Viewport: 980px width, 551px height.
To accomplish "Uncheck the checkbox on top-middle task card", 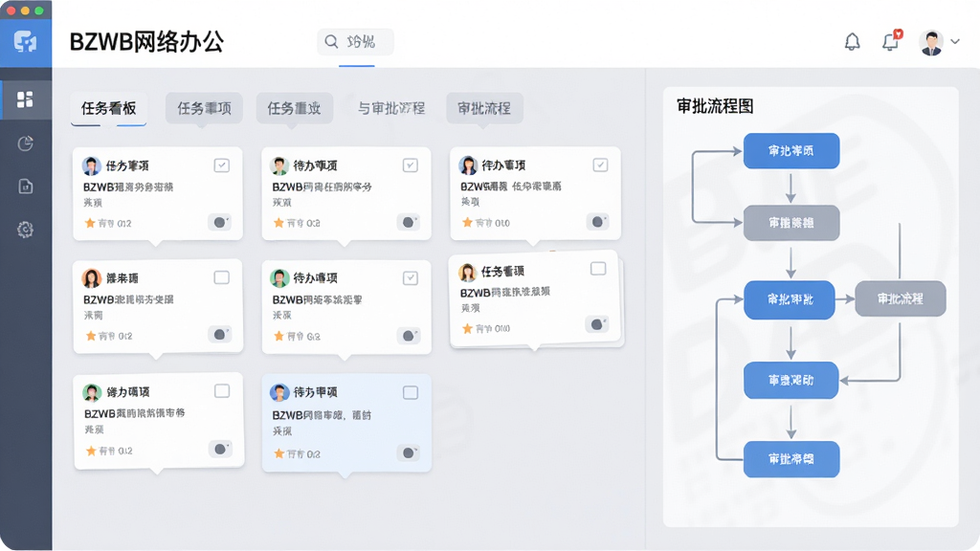I will [410, 165].
